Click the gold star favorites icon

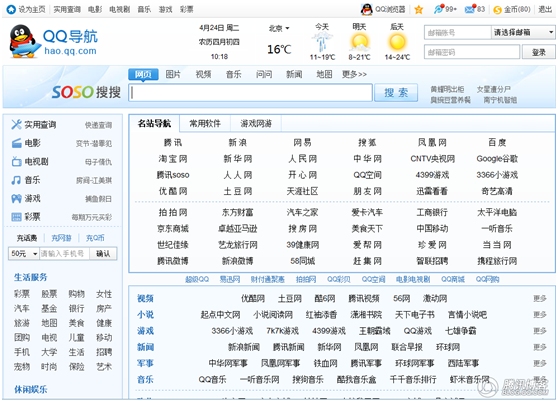[x=419, y=10]
